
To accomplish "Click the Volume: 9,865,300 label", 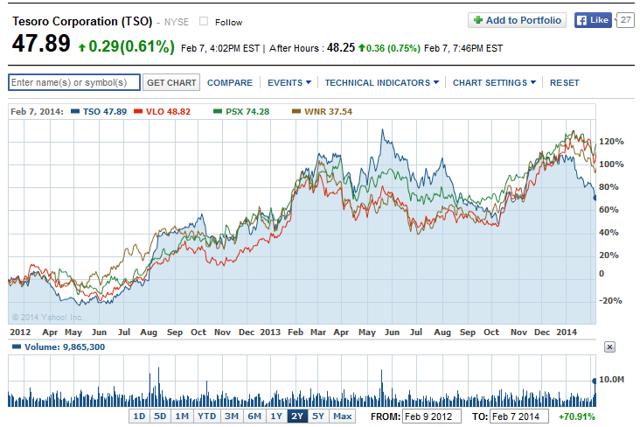I will pos(64,347).
